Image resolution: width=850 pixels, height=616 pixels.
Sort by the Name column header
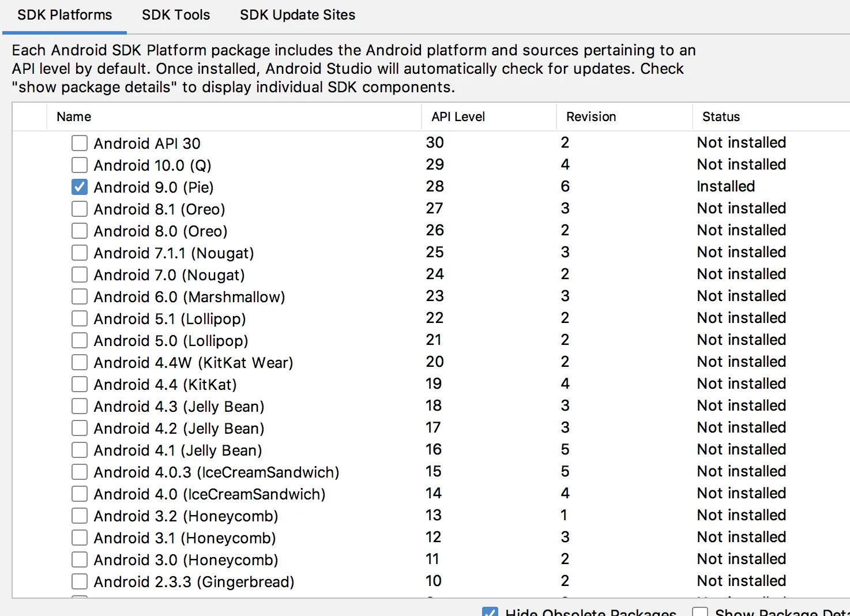point(74,117)
